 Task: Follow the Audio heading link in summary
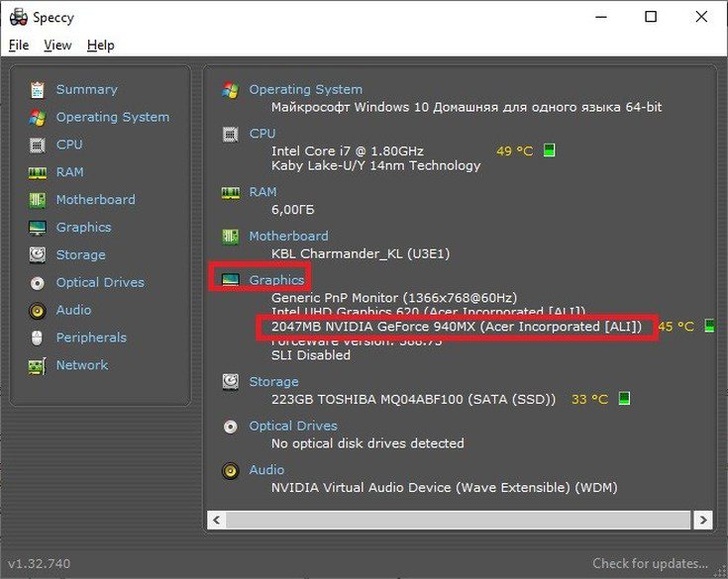[266, 470]
